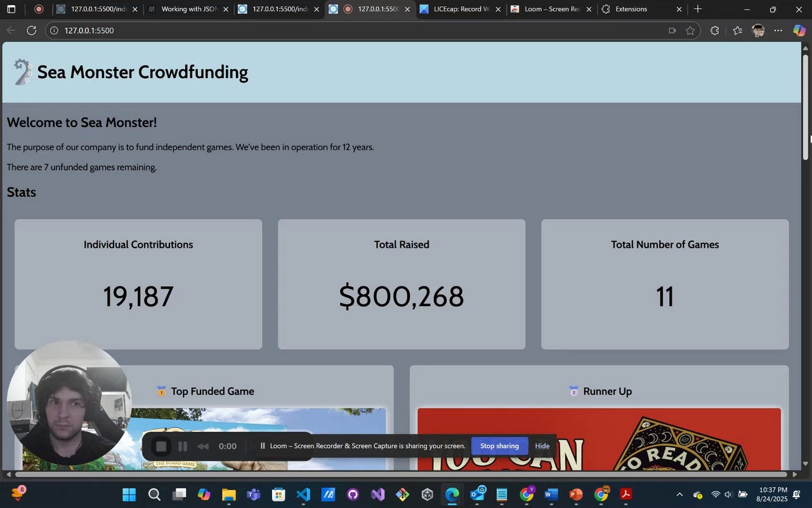
Task: Open Copilot sidebar icon
Action: tap(799, 30)
